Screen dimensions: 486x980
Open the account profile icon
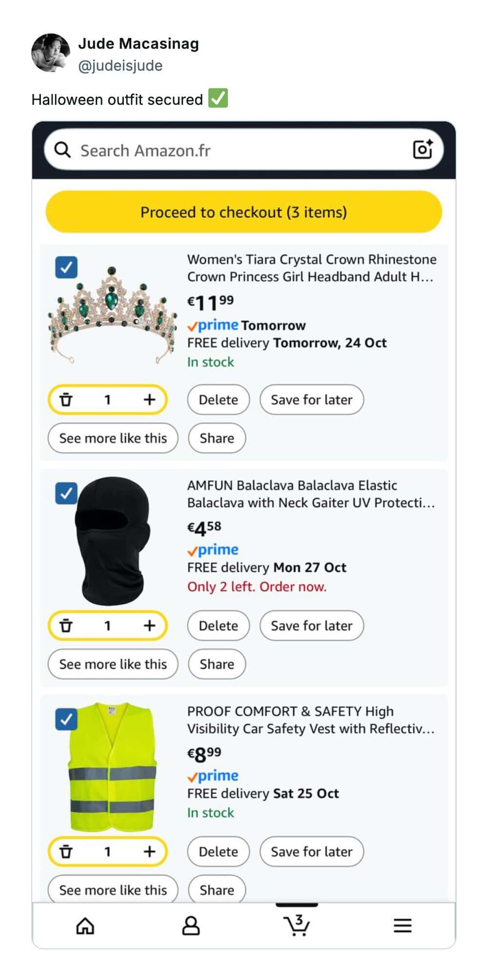[x=191, y=925]
